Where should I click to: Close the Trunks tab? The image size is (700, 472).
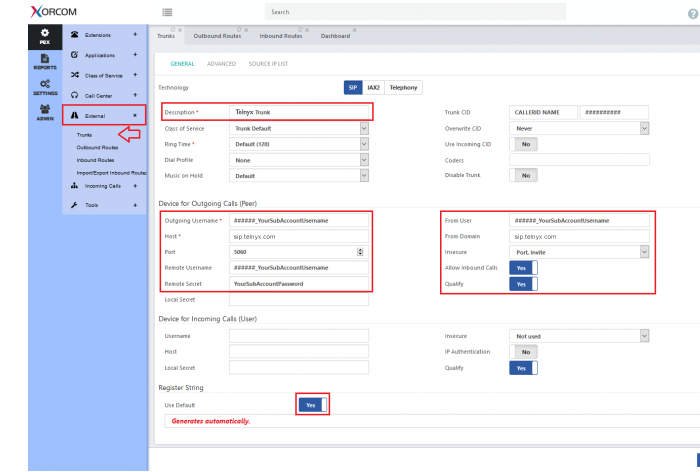pos(180,30)
